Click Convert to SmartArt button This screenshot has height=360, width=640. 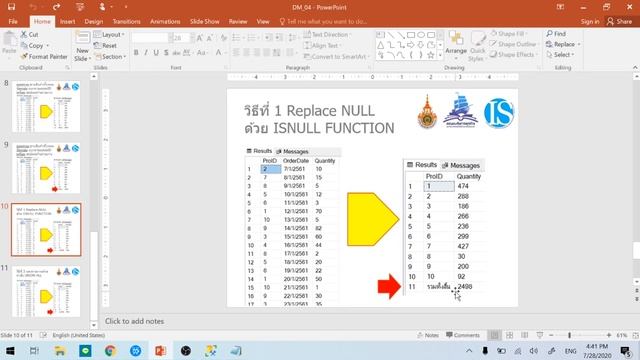tap(336, 56)
